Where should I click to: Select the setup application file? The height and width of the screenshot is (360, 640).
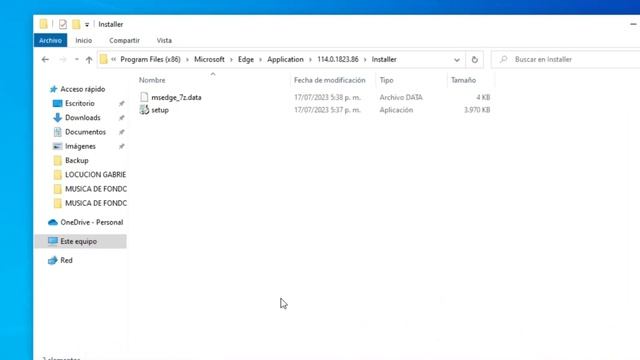pyautogui.click(x=160, y=110)
